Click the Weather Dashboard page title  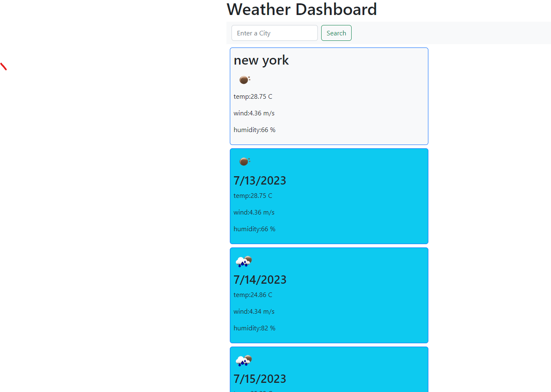(302, 9)
